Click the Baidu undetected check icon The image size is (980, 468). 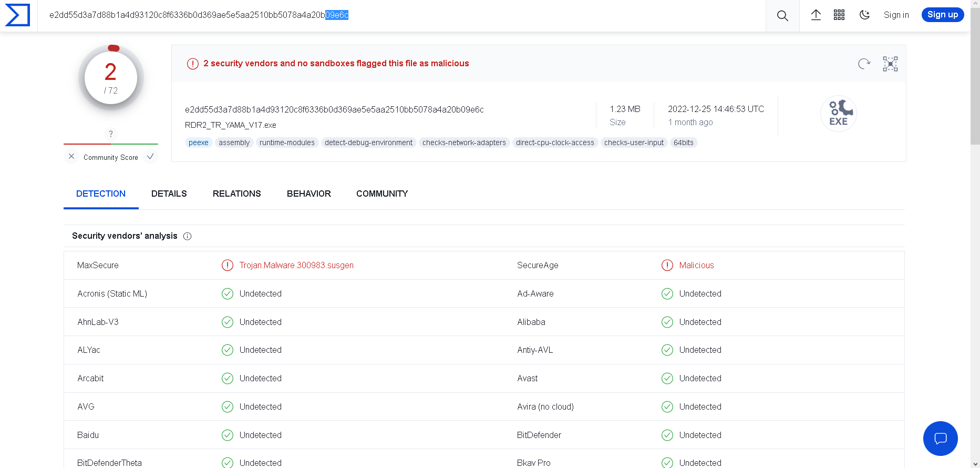(x=228, y=435)
